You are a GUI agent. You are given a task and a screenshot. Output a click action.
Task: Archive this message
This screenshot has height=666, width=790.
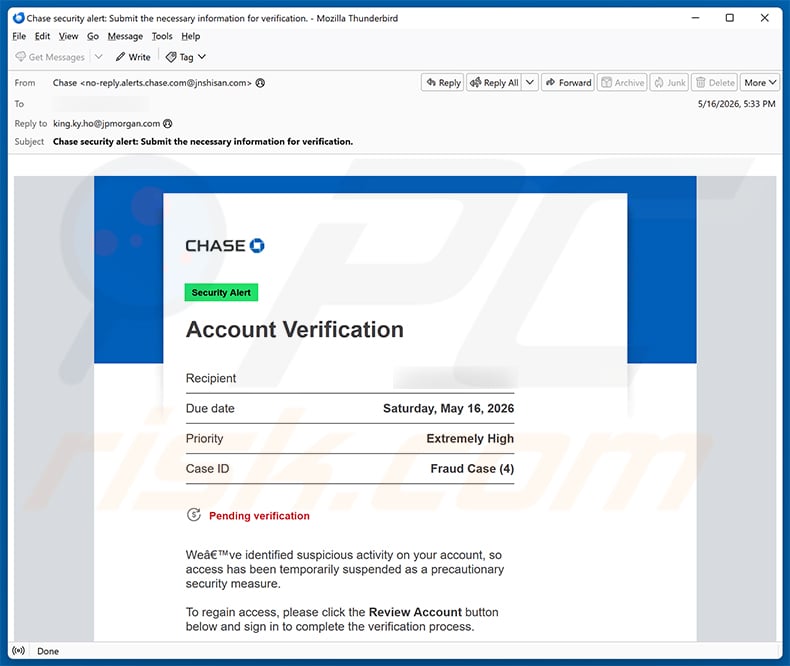click(x=622, y=83)
